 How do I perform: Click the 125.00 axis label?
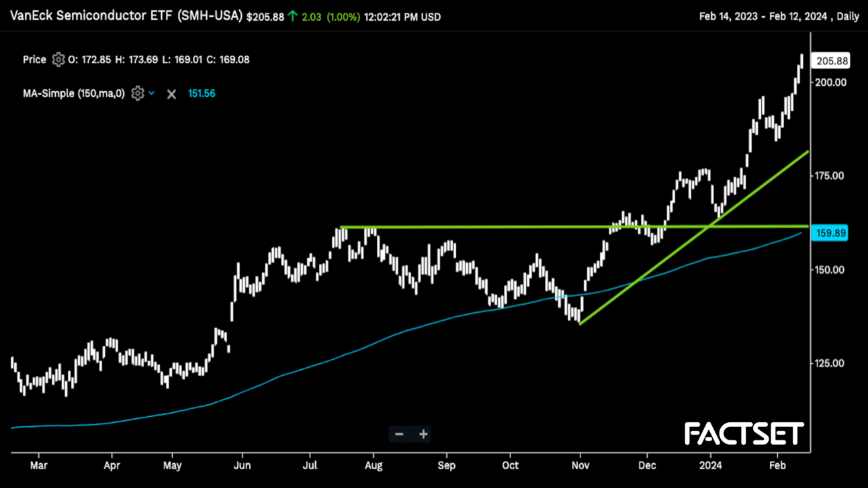(x=831, y=363)
